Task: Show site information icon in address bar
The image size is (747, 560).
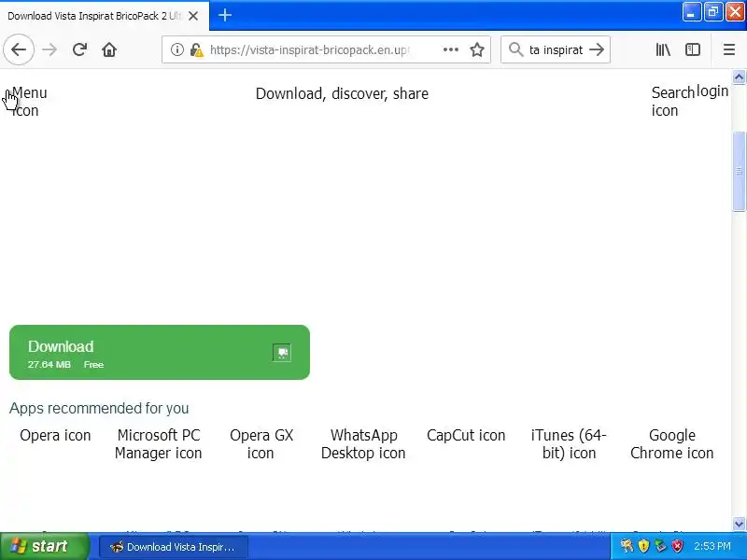Action: [x=176, y=49]
